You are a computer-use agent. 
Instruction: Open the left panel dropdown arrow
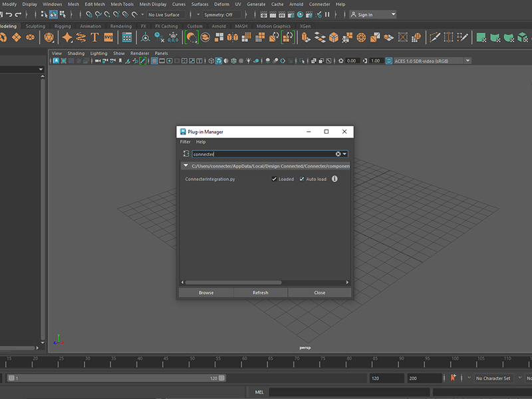click(x=41, y=69)
